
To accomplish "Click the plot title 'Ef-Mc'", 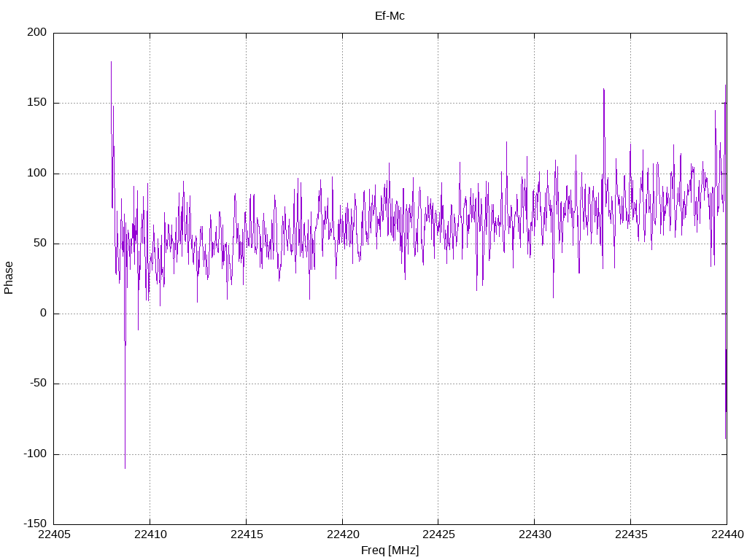I will pyautogui.click(x=390, y=16).
